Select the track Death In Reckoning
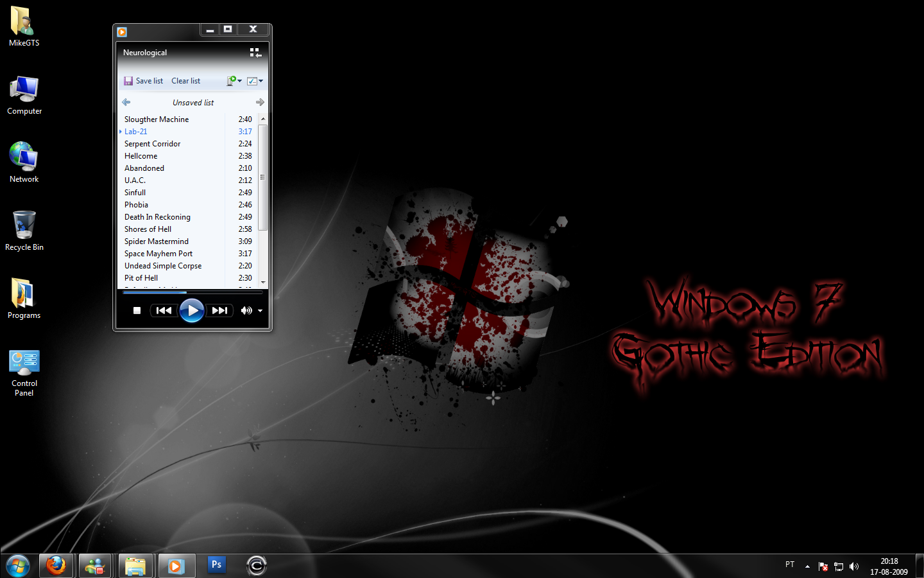Viewport: 924px width, 578px height. pos(157,217)
